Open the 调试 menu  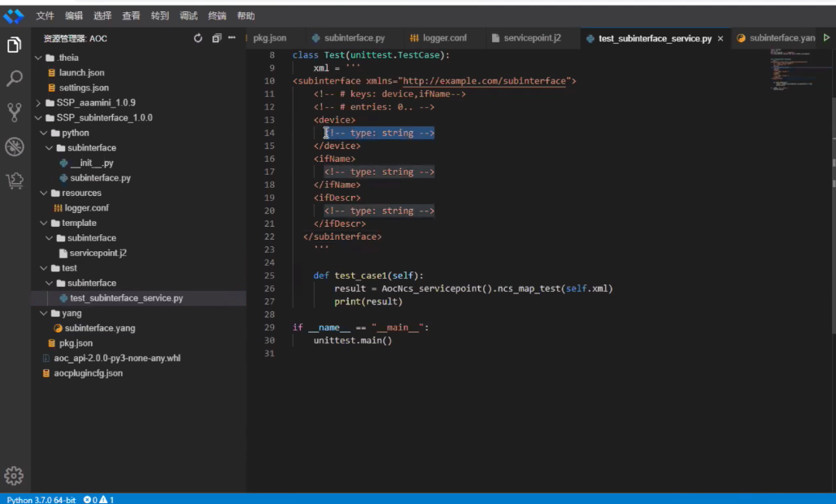[188, 15]
